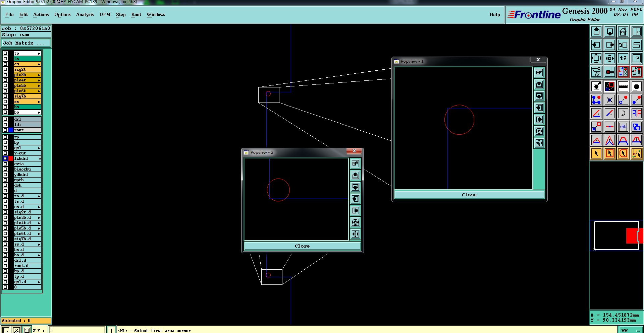644x333 pixels.
Task: Toggle the checkbox for layer 'pln4t'
Action: coord(5,80)
